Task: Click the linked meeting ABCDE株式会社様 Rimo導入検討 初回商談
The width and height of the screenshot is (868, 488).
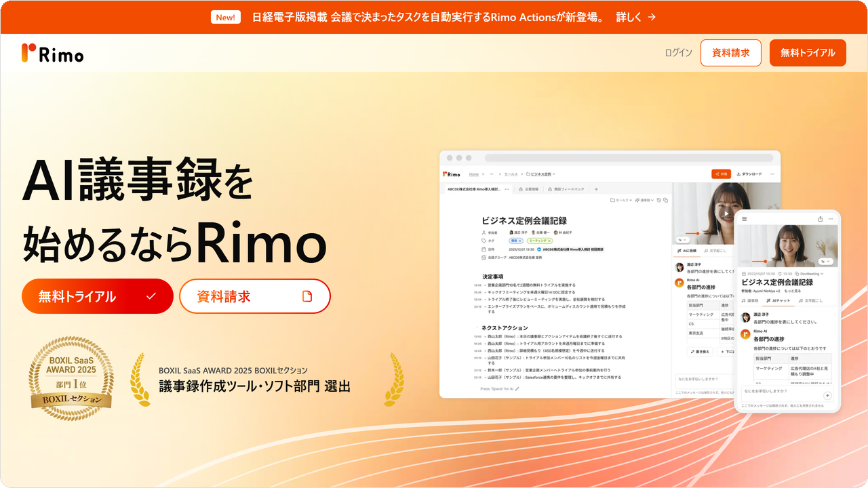Action: click(571, 249)
